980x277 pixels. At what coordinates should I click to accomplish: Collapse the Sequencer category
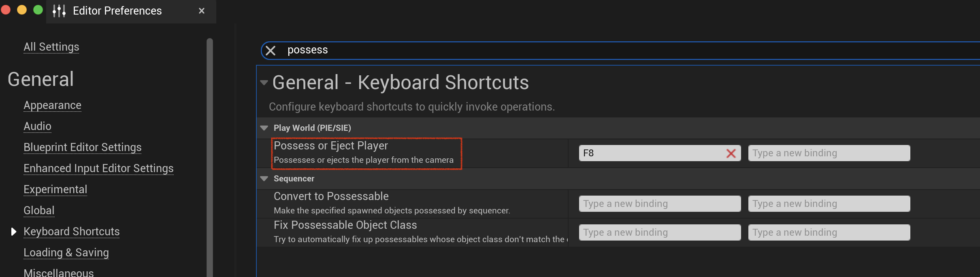tap(264, 179)
